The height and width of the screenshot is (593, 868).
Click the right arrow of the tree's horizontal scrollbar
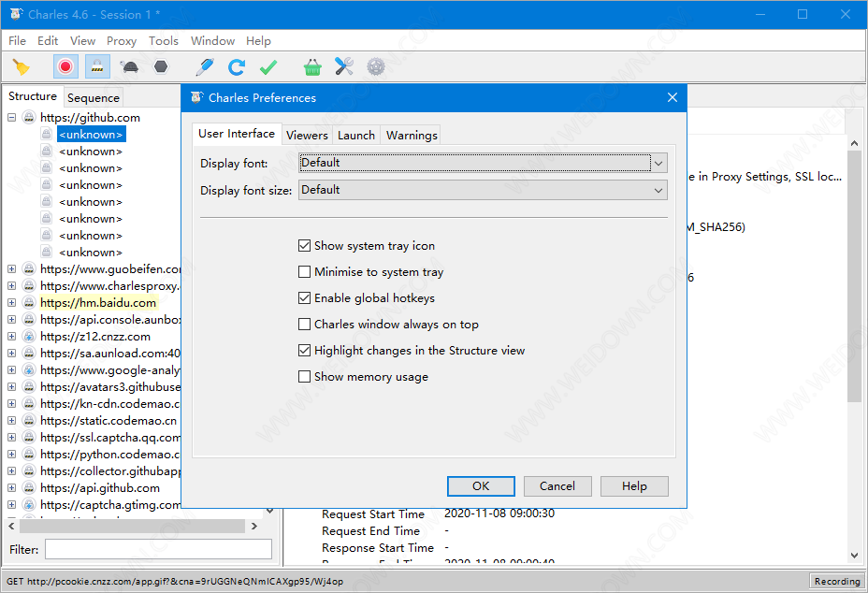click(x=254, y=526)
